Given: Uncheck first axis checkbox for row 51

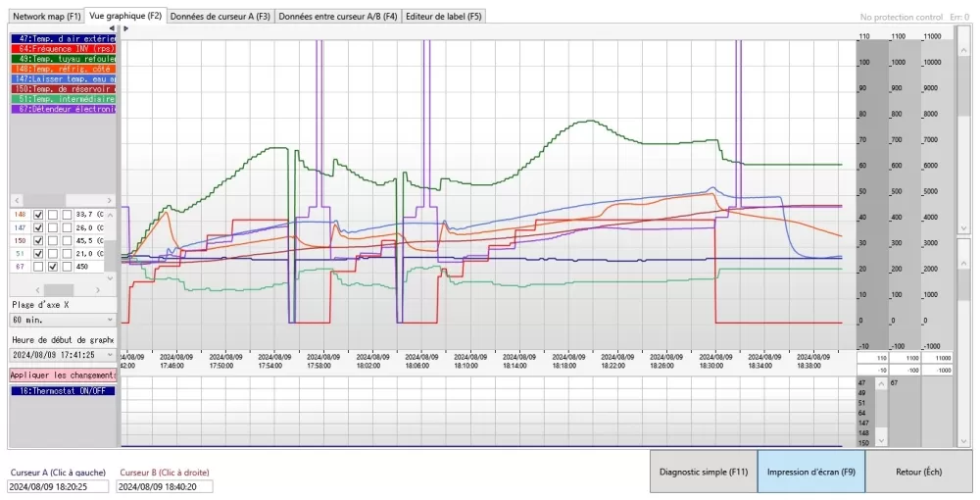Looking at the screenshot, I should click(39, 254).
